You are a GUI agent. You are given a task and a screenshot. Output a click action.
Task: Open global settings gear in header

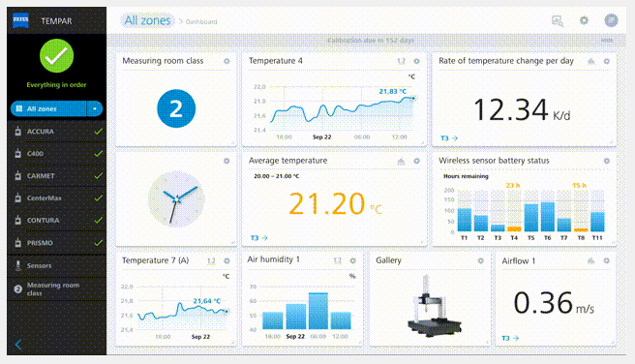coord(584,20)
